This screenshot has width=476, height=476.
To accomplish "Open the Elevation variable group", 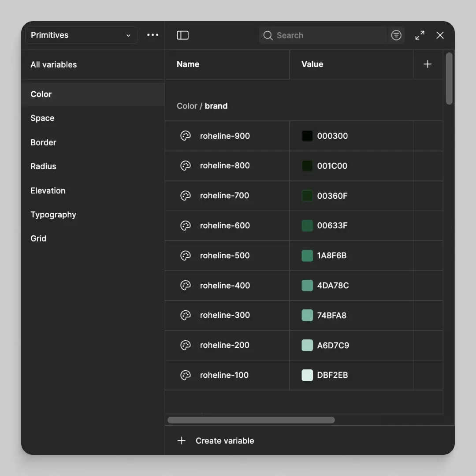I will pyautogui.click(x=48, y=190).
